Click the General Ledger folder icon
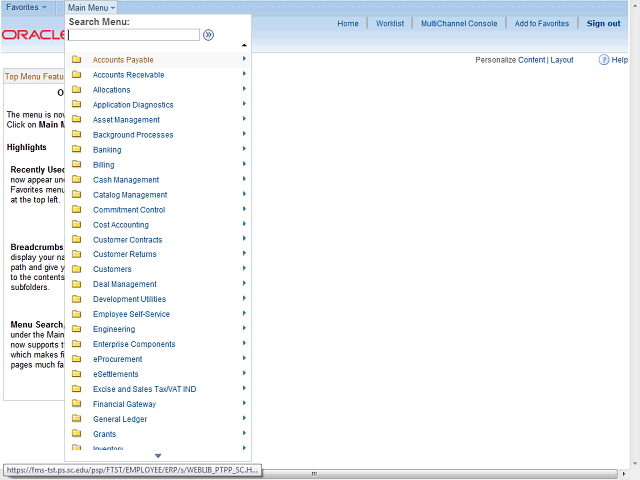This screenshot has height=480, width=640. pyautogui.click(x=76, y=418)
